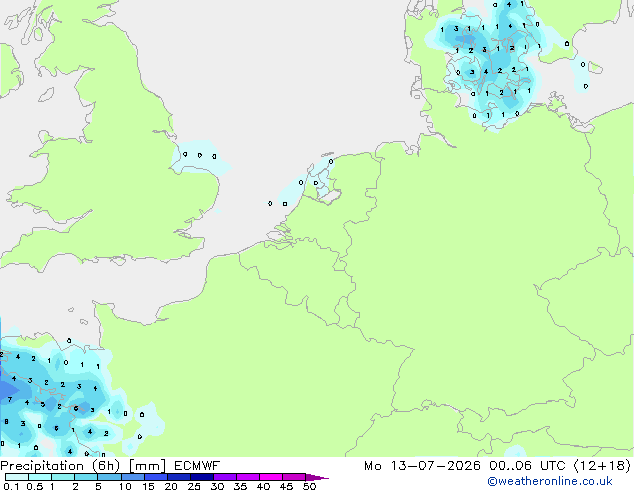
Task: Click the '[mm]' unit label
Action: tap(148, 466)
